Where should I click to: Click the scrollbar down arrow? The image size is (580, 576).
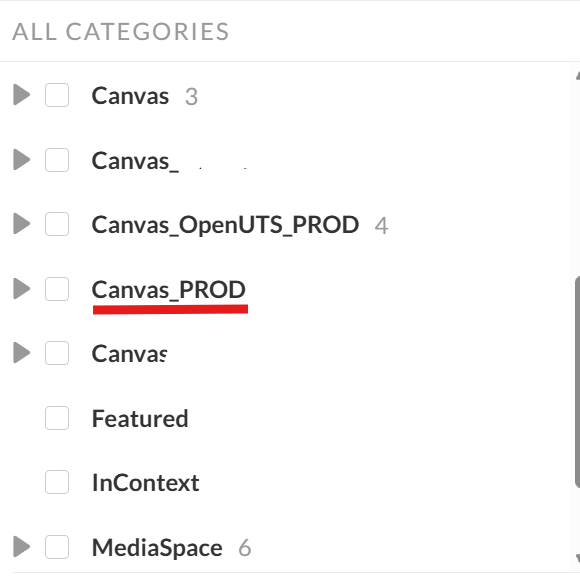tap(578, 558)
